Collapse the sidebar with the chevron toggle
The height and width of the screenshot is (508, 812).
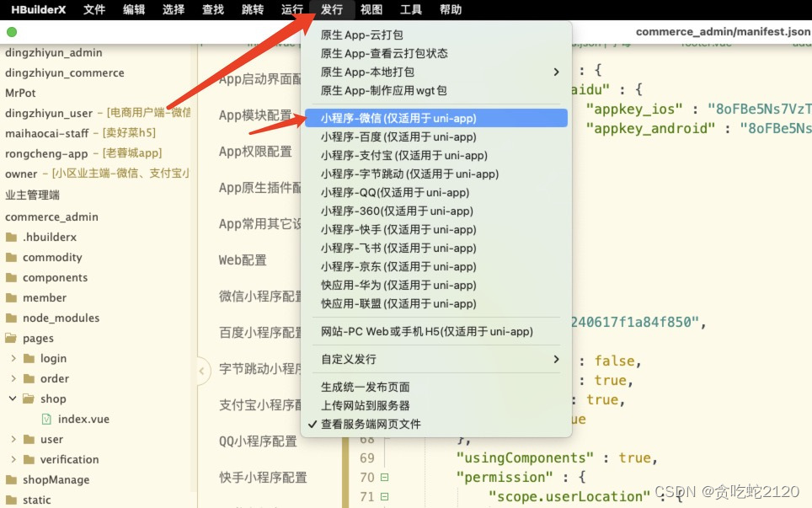point(202,370)
